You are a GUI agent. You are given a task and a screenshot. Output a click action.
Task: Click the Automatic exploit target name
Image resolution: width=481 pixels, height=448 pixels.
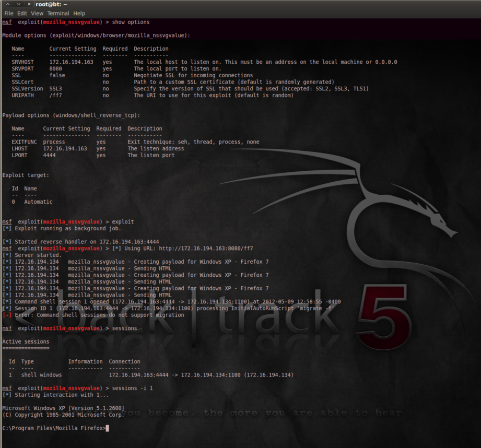[38, 202]
